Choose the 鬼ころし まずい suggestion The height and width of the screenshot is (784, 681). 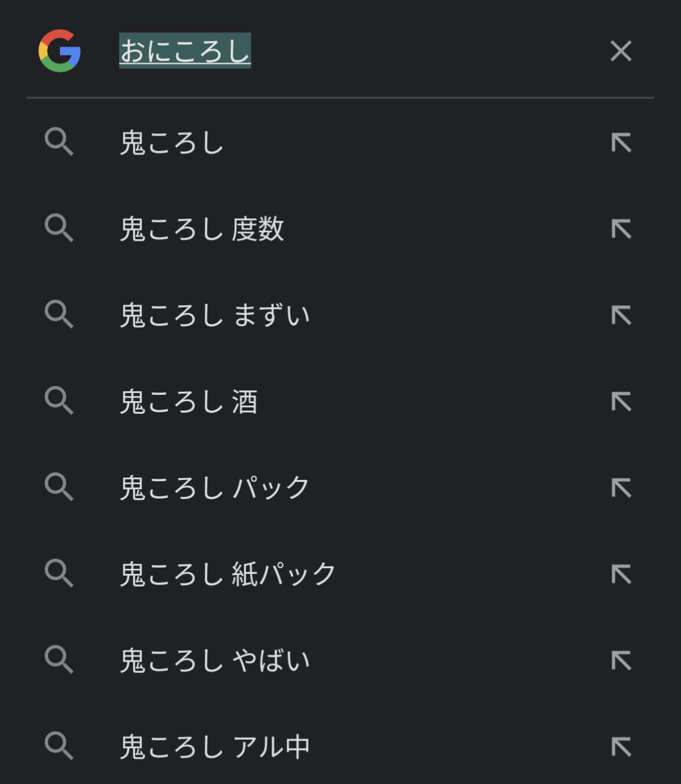coord(215,315)
